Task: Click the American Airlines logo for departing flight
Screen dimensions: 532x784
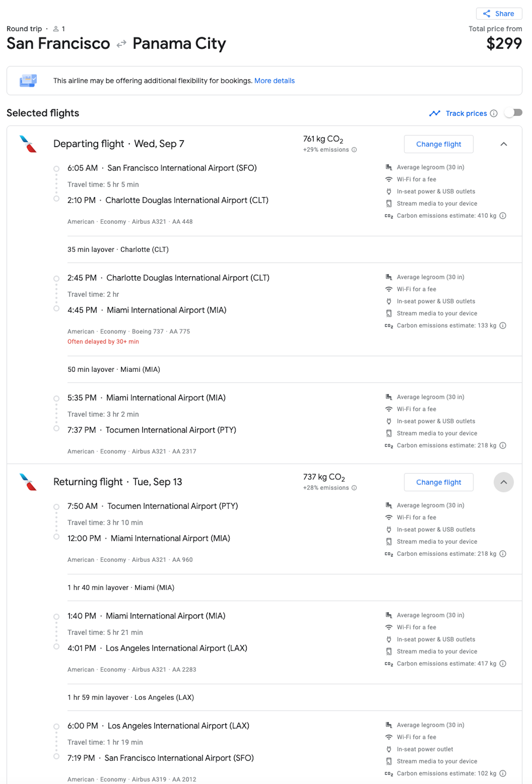Action: (x=28, y=145)
